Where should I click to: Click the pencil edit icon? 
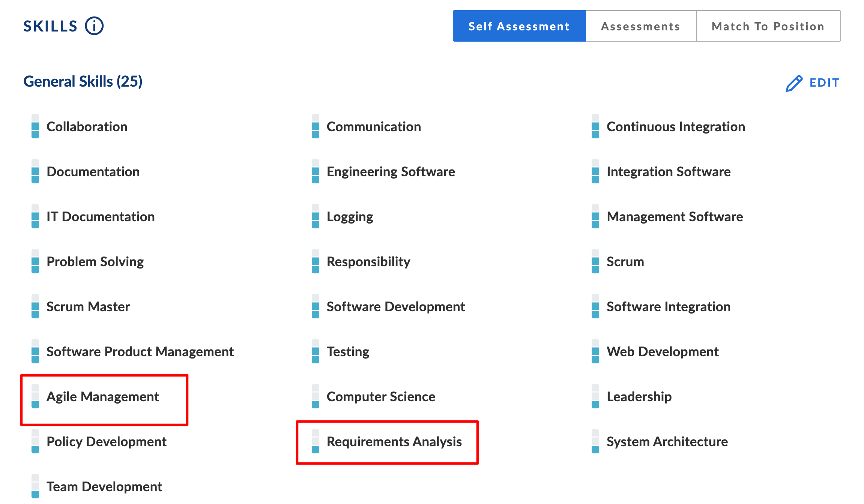pos(794,83)
